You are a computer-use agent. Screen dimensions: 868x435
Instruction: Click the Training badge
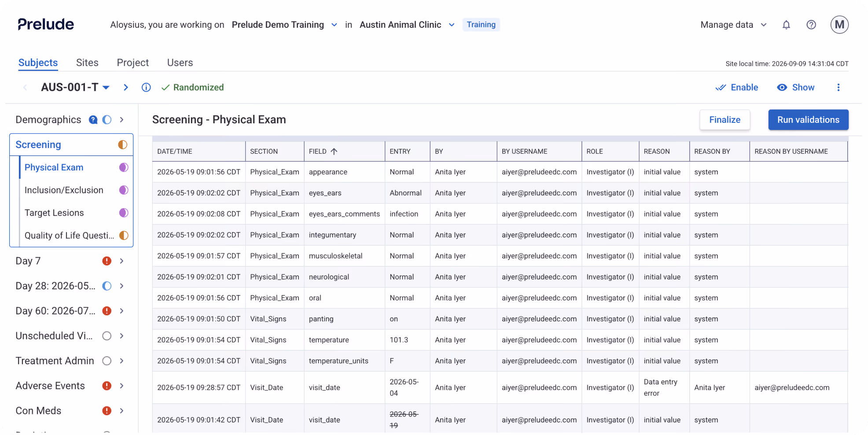(x=481, y=25)
